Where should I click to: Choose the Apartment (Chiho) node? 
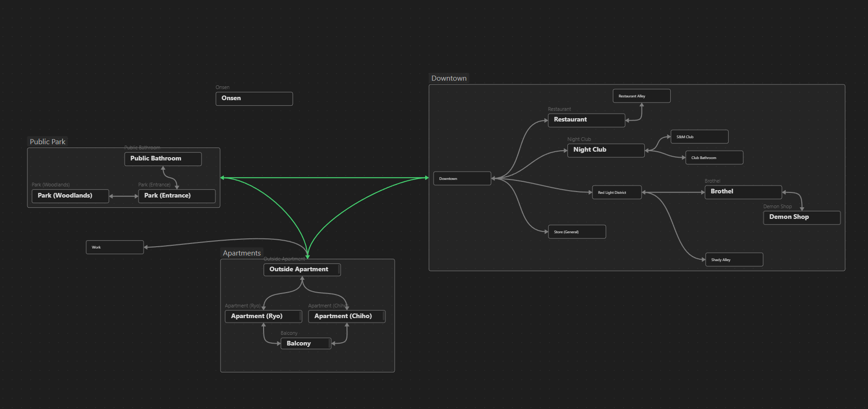pos(346,316)
